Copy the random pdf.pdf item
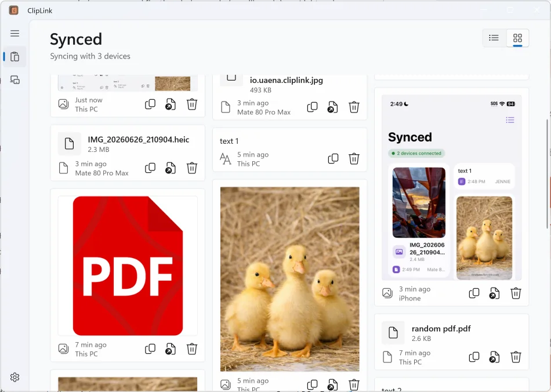 point(474,357)
